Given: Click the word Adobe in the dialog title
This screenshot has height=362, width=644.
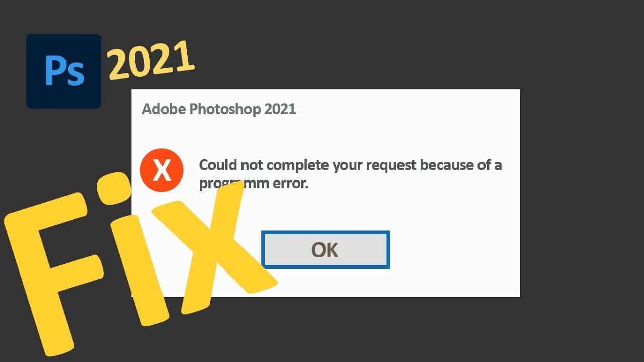Looking at the screenshot, I should 164,109.
